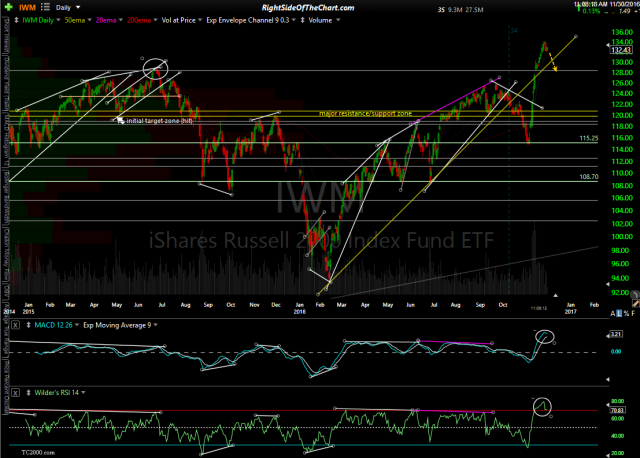This screenshot has height=458, width=640.
Task: Select the Vol at Price indicator label
Action: click(178, 20)
